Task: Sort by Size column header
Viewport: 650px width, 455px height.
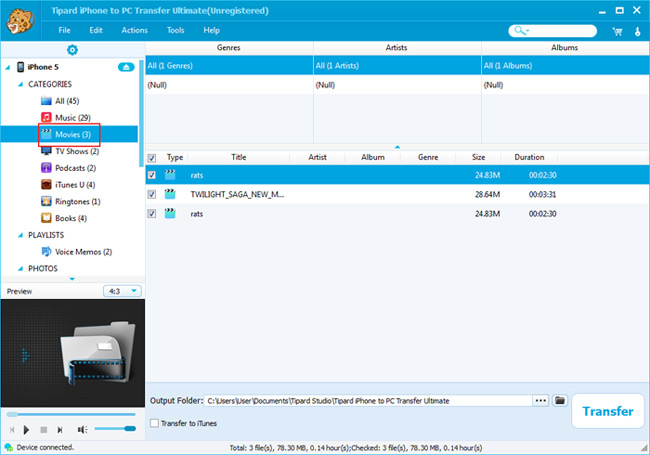Action: point(478,157)
